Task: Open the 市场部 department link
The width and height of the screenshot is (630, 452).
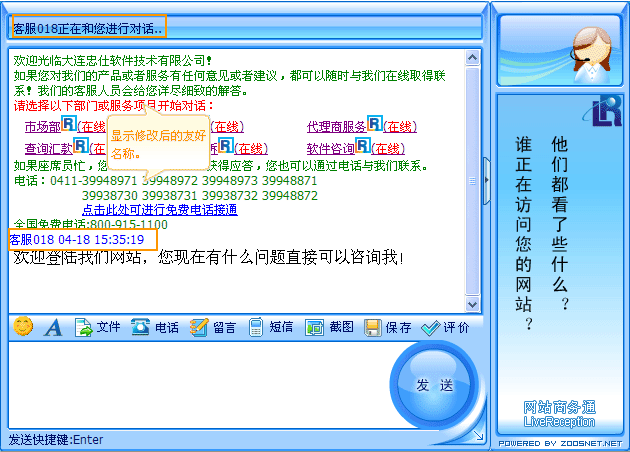Action: (42, 126)
